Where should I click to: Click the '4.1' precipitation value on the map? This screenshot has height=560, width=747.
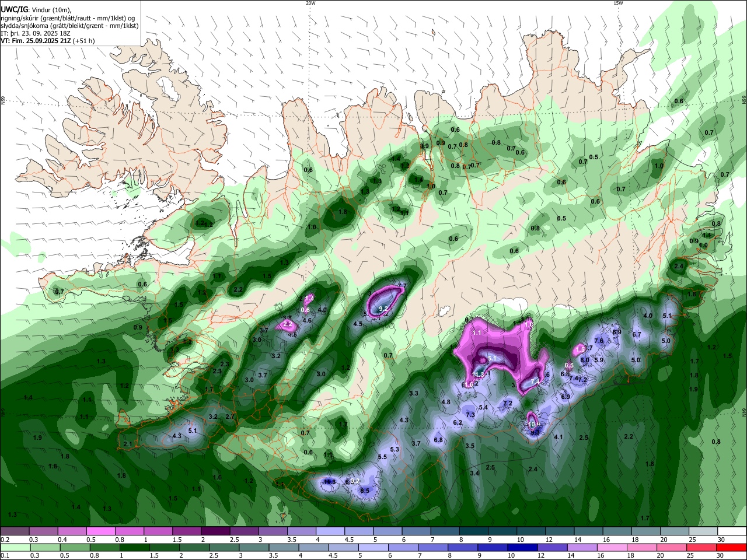pyautogui.click(x=558, y=437)
